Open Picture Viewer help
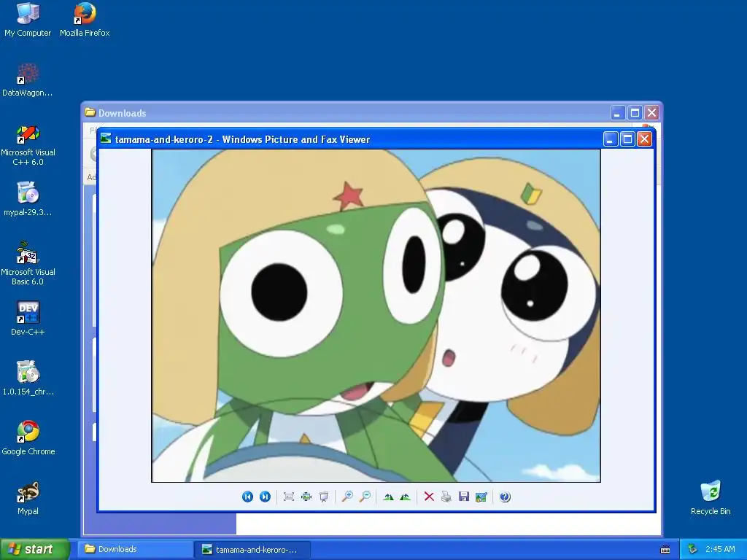 [x=505, y=497]
